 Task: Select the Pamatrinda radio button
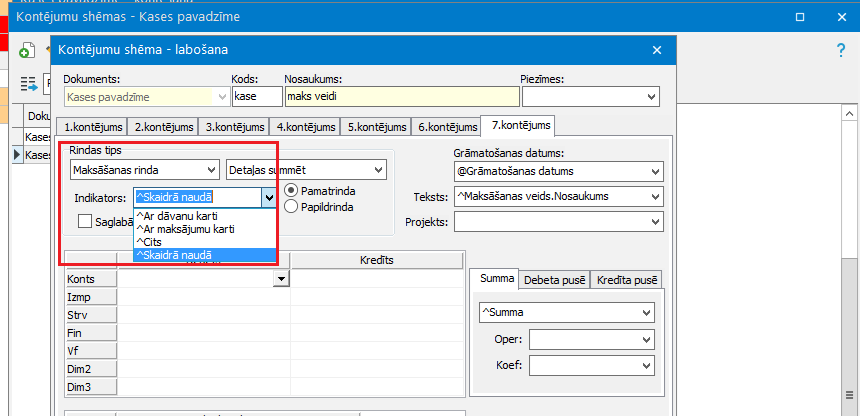point(292,190)
